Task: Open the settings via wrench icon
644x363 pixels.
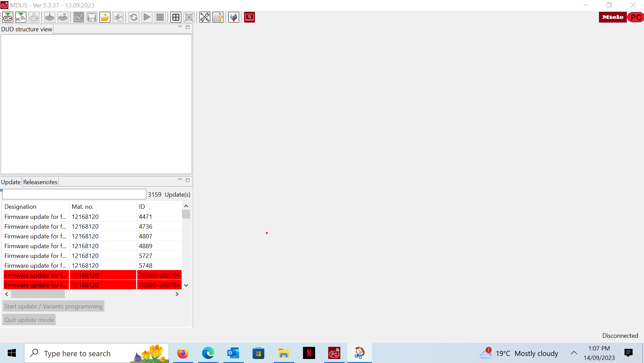Action: (x=204, y=17)
